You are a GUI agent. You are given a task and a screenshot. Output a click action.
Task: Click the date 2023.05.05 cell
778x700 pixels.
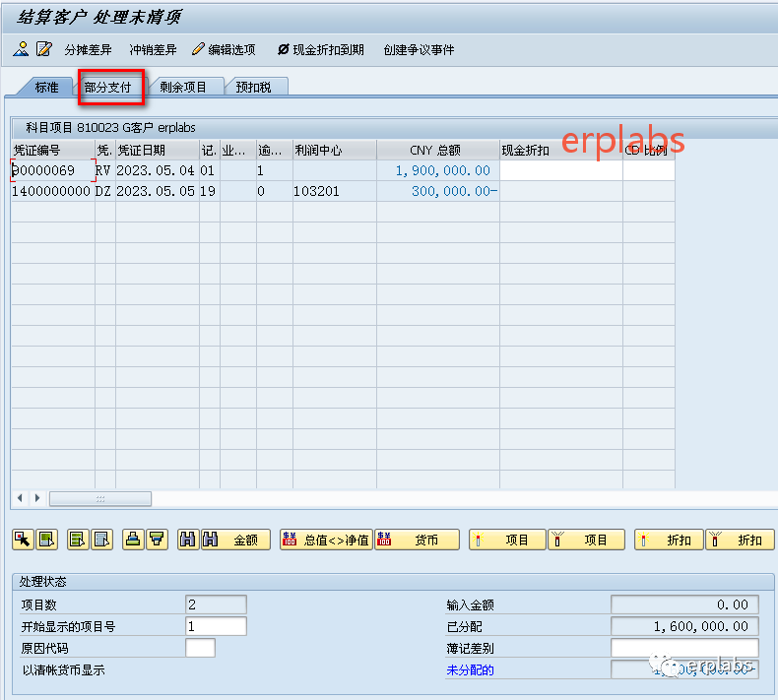pyautogui.click(x=158, y=192)
